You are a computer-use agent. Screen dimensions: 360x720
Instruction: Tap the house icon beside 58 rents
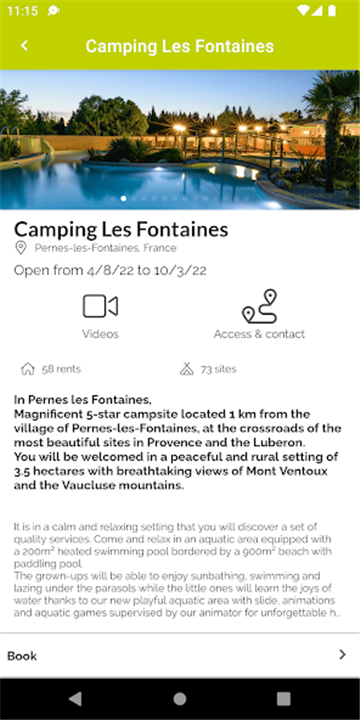tap(28, 369)
